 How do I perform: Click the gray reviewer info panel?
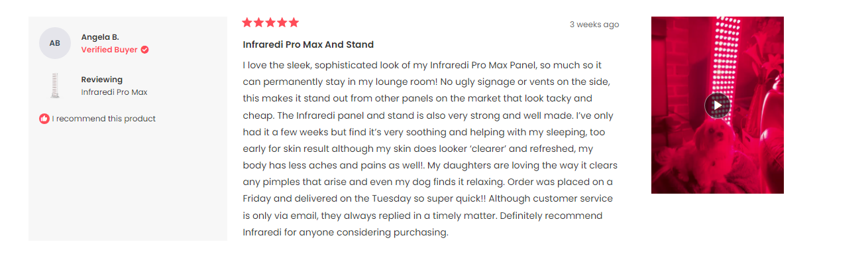(x=128, y=129)
